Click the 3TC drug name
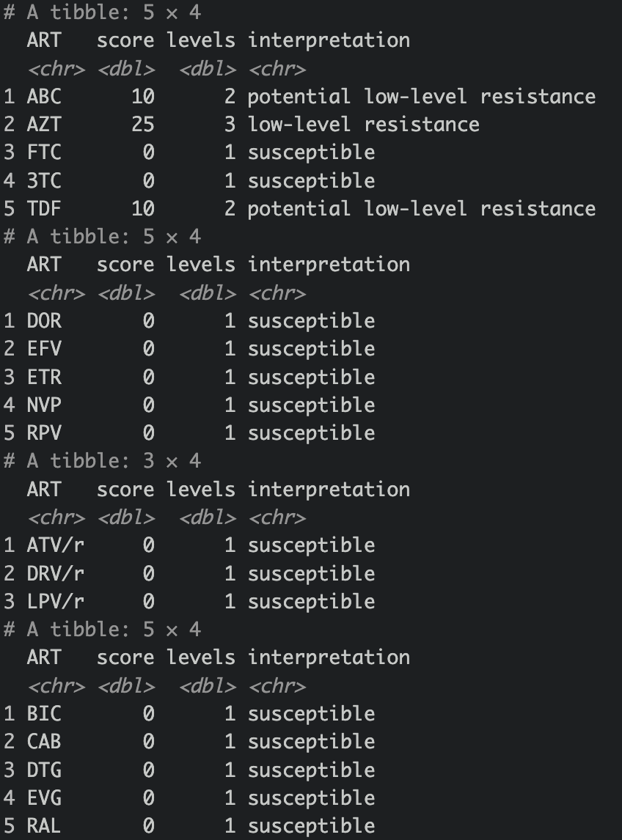This screenshot has width=622, height=840. [44, 181]
